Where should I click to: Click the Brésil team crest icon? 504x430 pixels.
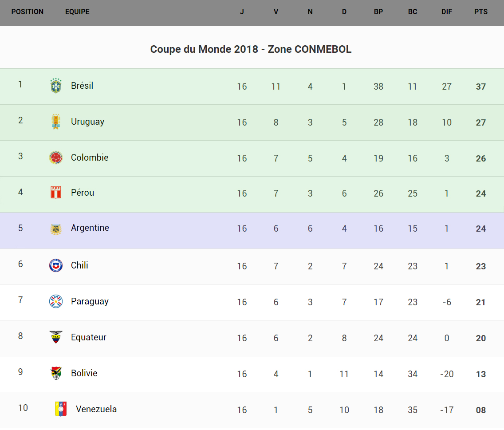tap(56, 86)
